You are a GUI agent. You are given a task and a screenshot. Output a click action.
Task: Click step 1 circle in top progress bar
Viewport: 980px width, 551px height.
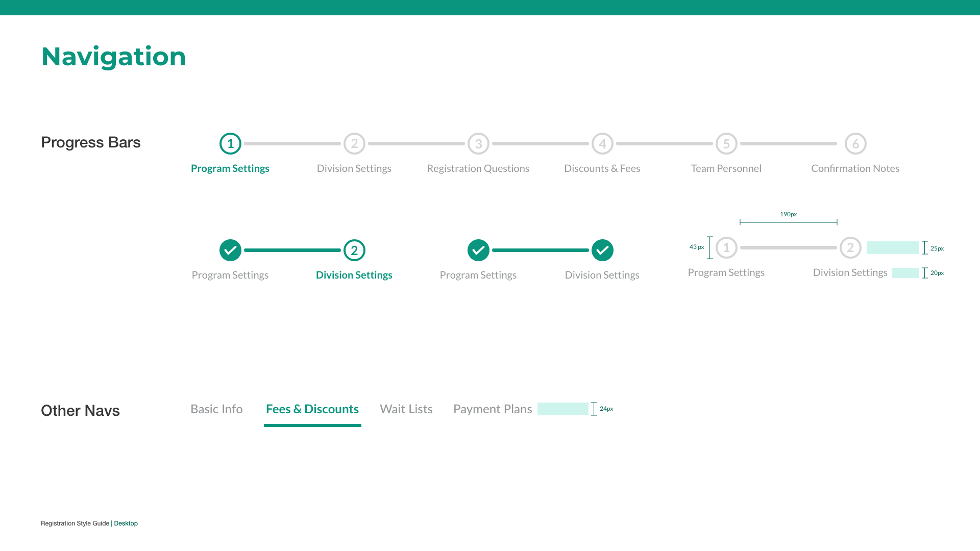230,144
